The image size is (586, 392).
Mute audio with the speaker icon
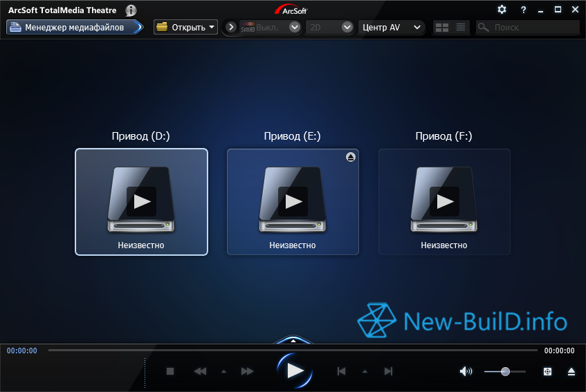click(x=466, y=371)
